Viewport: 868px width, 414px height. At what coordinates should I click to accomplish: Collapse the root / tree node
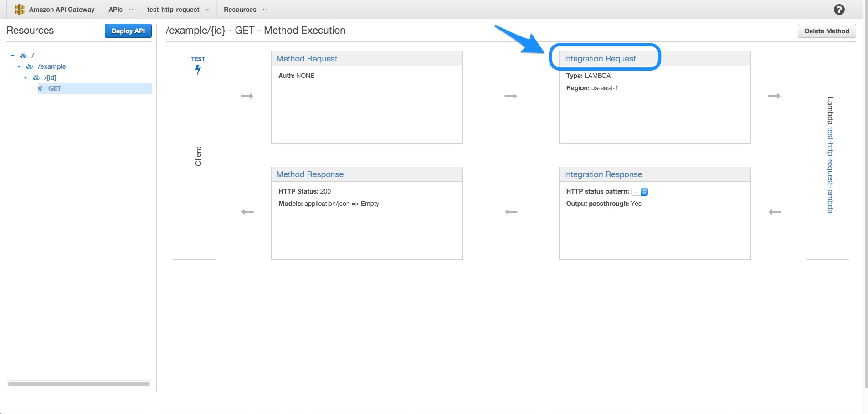(12, 55)
